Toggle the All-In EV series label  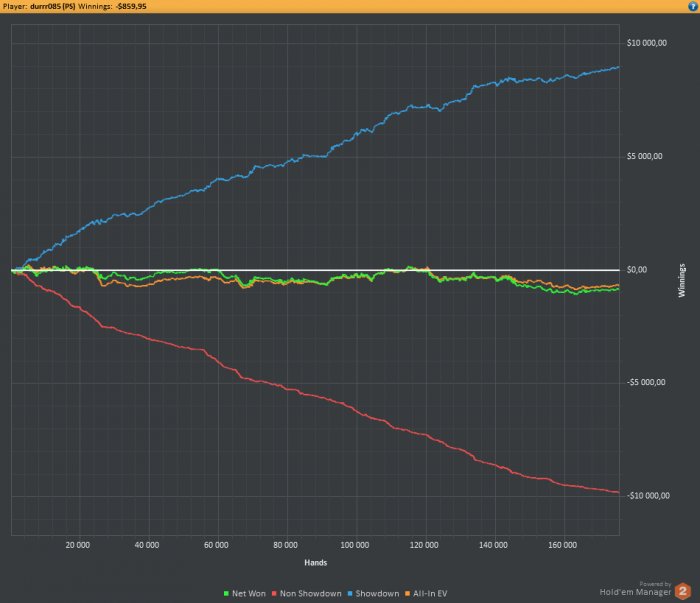coord(430,593)
